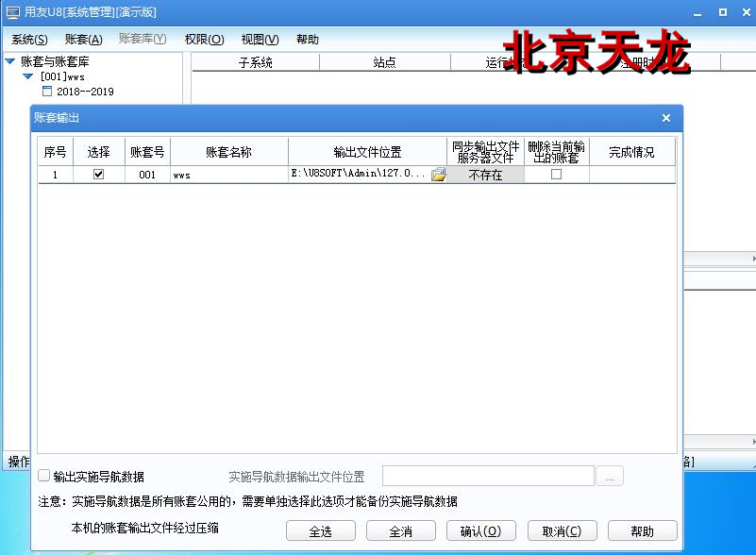
Task: Uncheck the 选择 checkbox for account 001
Action: pos(98,174)
